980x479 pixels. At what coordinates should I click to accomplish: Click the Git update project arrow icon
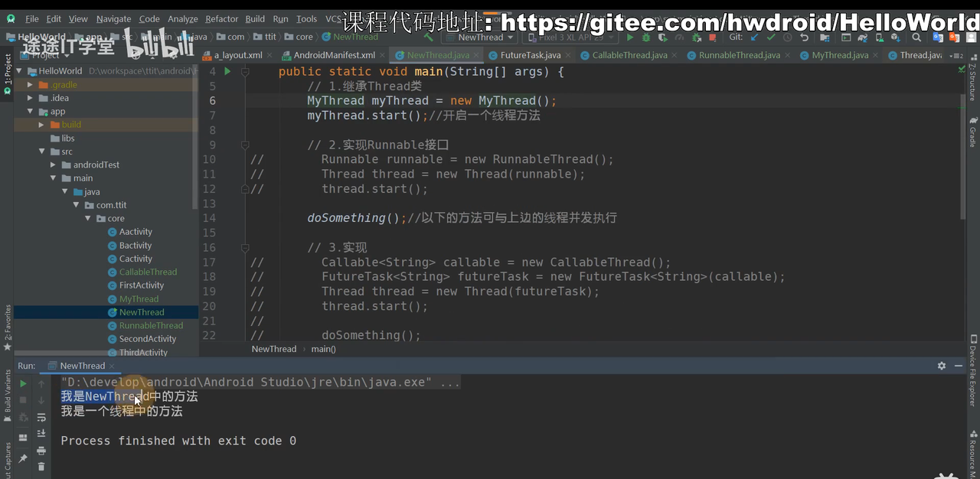point(755,37)
